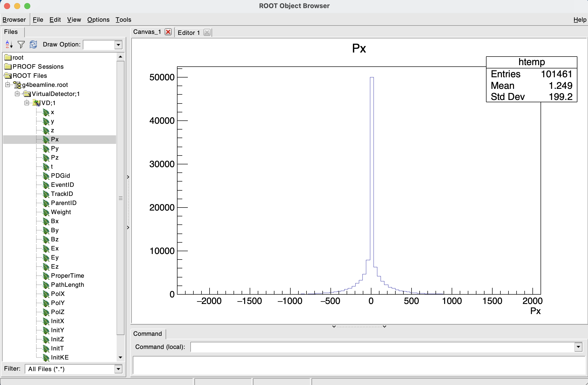This screenshot has width=588, height=385.
Task: Click inside the Command (local) input field
Action: pos(379,347)
